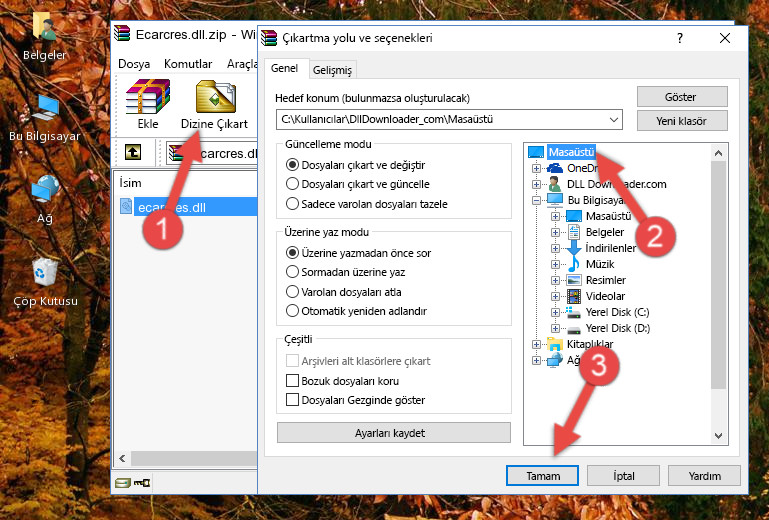Expand the Yerel Disk (D:) node

555,328
